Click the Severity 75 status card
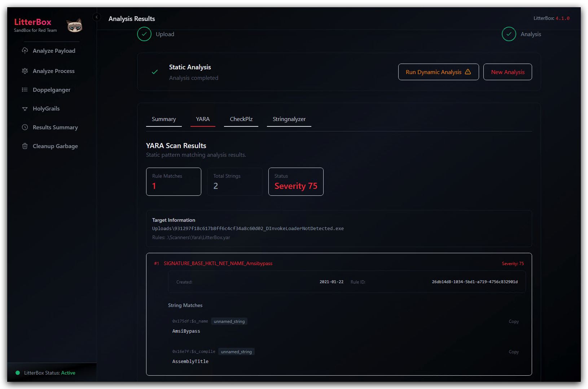The width and height of the screenshot is (588, 389). coord(296,182)
